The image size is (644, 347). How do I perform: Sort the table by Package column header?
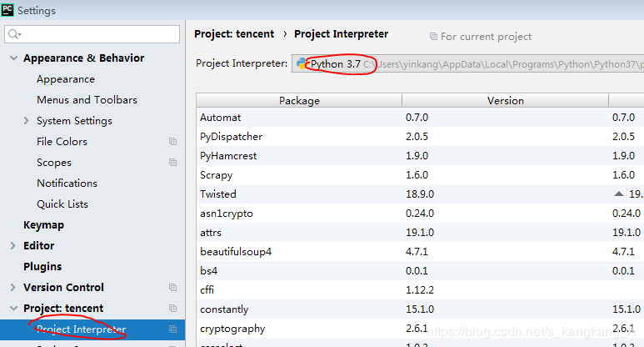(299, 100)
